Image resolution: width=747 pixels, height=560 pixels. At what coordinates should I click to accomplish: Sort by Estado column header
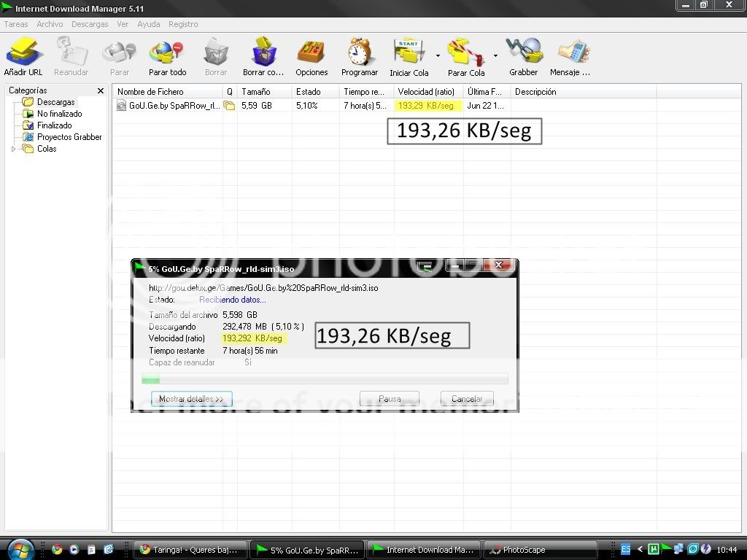coord(315,91)
